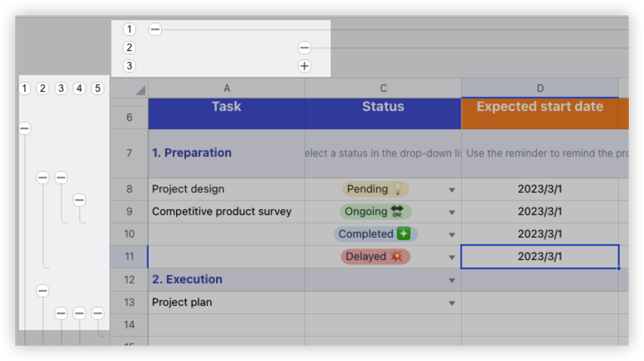644x361 pixels.
Task: Select column D header
Action: tap(540, 88)
